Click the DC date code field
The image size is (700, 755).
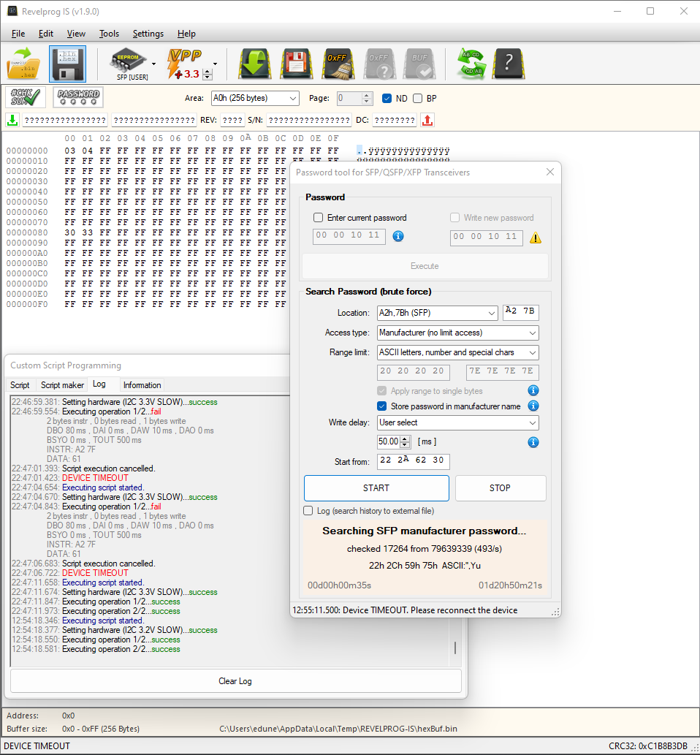pyautogui.click(x=395, y=120)
